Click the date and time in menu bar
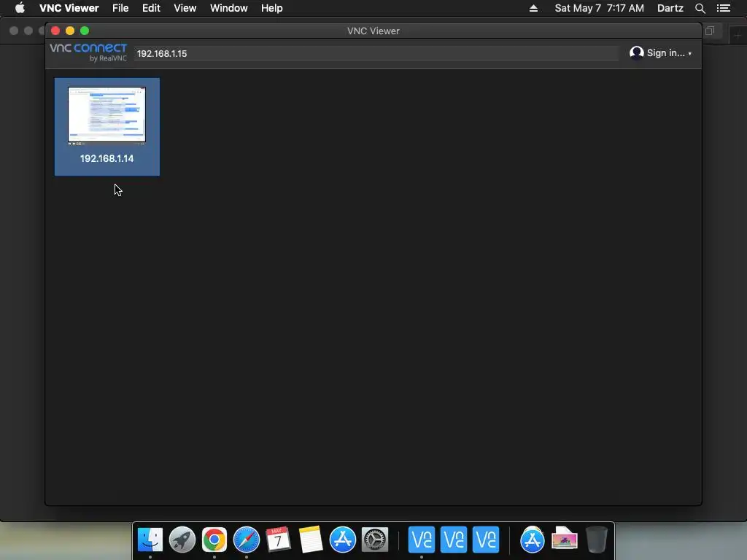 click(x=600, y=8)
